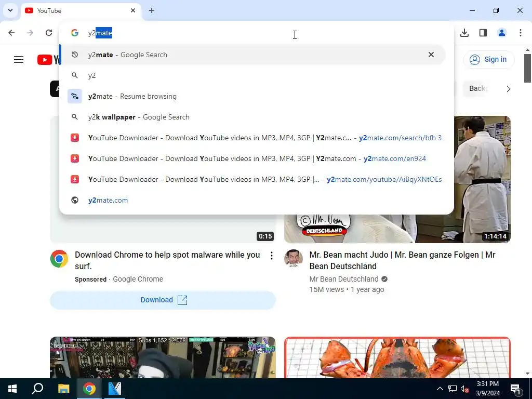Open y2mate.com/search/bfb 3 history suggestion

point(257,138)
